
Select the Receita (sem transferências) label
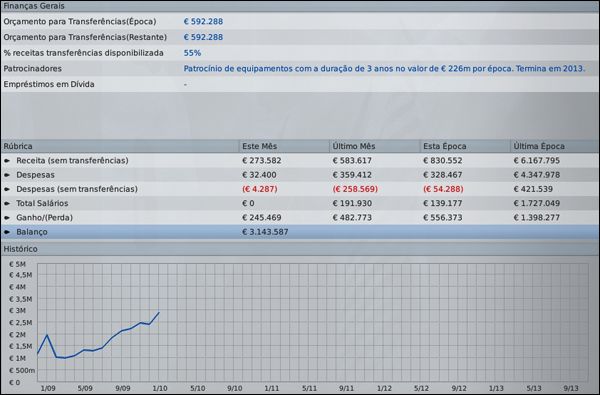72,160
